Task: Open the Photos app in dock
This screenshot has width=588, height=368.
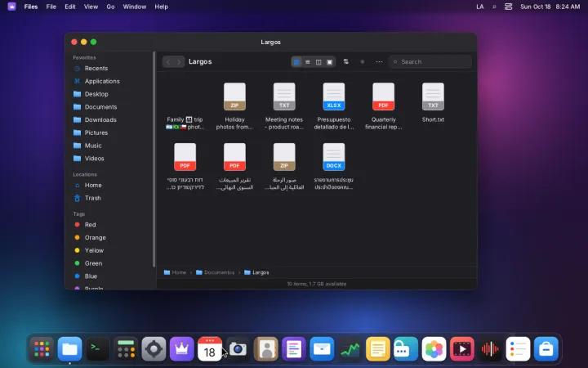Action: pos(434,349)
